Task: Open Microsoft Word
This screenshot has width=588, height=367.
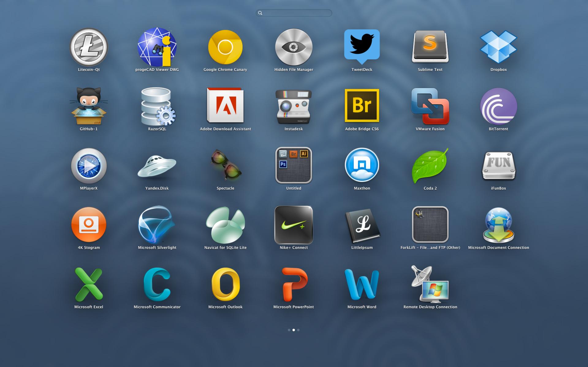Action: tap(362, 284)
